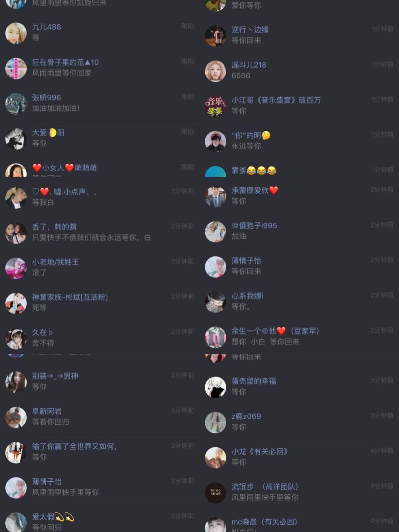
Task: Open 九儿488's profile avatar
Action: pos(16,33)
